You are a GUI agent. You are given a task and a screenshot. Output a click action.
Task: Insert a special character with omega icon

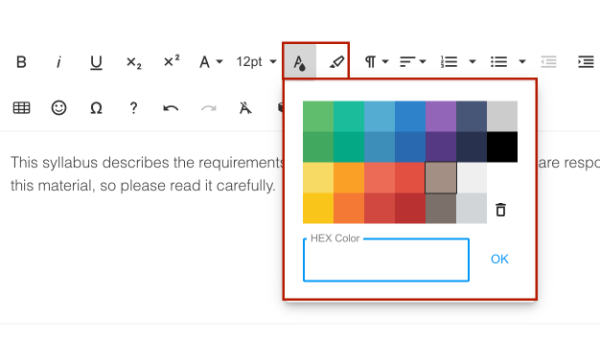click(96, 108)
